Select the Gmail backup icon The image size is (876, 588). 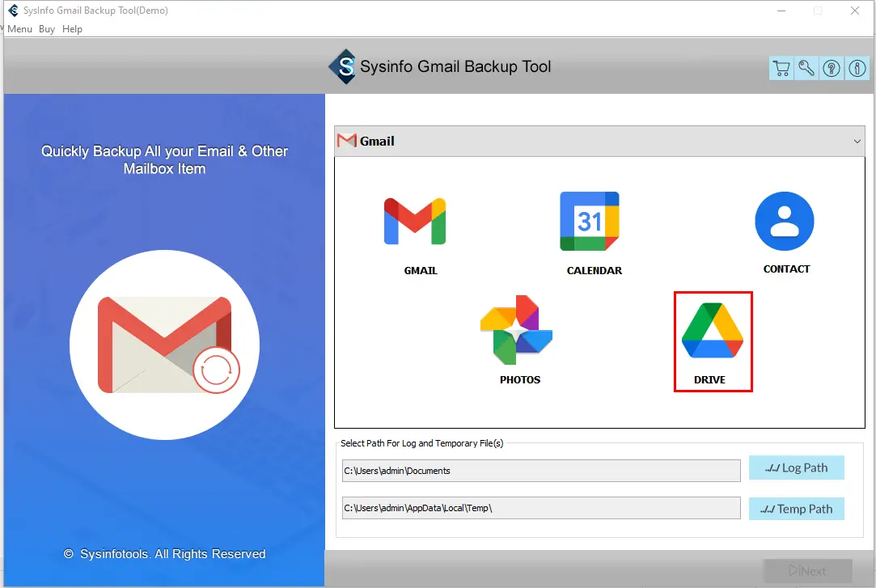pyautogui.click(x=415, y=221)
